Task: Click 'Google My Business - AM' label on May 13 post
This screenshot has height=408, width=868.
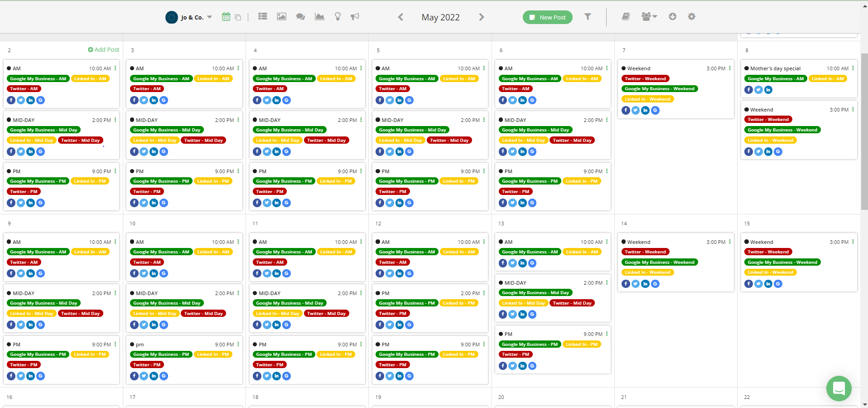Action: (x=530, y=252)
